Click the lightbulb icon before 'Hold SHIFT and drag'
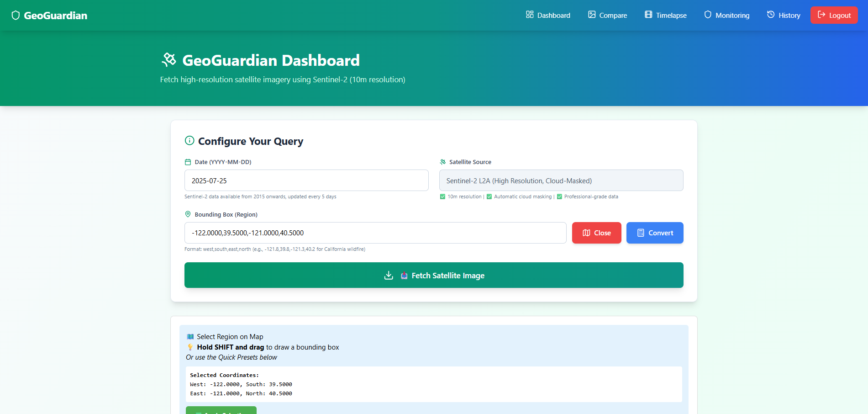868x414 pixels. [190, 347]
